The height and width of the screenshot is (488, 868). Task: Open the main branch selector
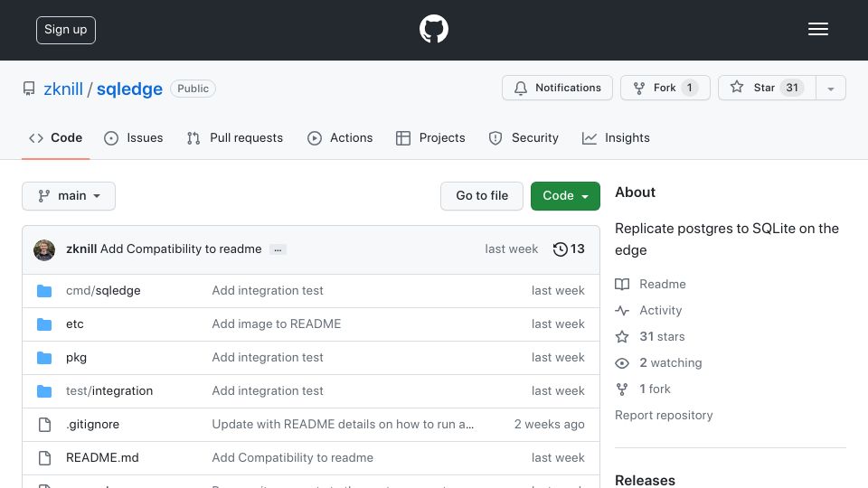click(x=69, y=196)
